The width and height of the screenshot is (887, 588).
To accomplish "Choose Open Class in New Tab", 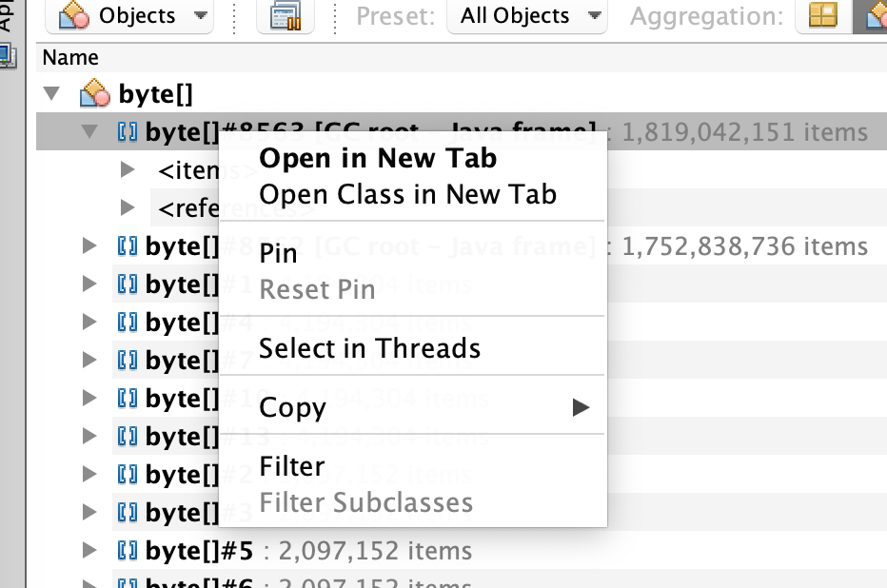I will point(407,194).
